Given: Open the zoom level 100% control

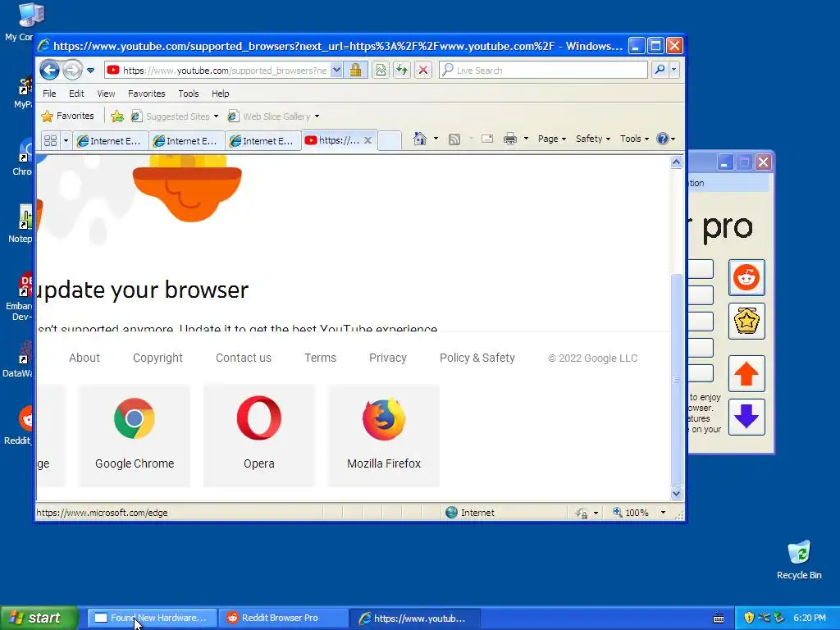Looking at the screenshot, I should pyautogui.click(x=631, y=513).
